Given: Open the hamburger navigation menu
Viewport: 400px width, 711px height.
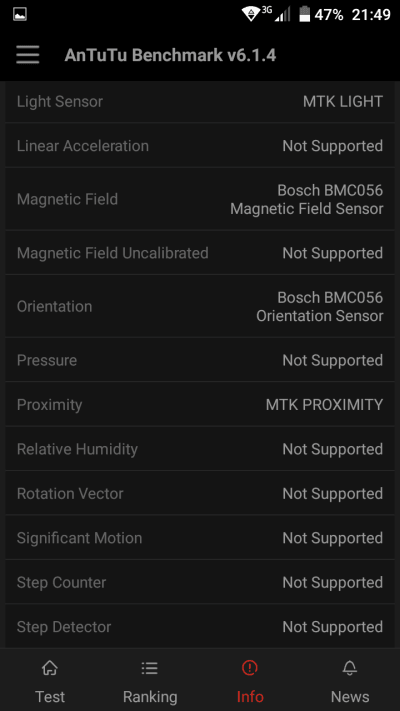Looking at the screenshot, I should click(x=28, y=55).
